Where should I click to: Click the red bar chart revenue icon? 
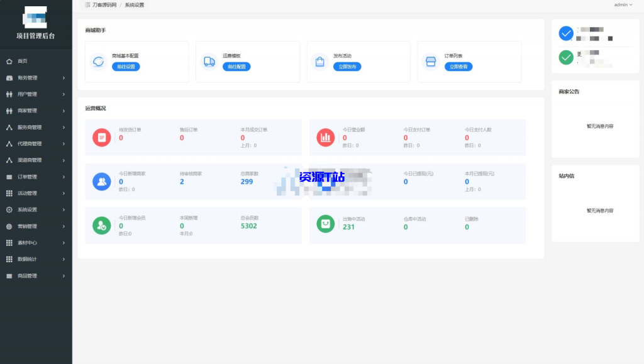pyautogui.click(x=326, y=137)
